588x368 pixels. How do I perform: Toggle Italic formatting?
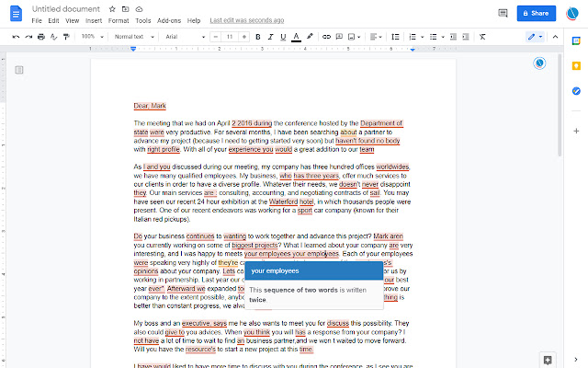pos(270,37)
